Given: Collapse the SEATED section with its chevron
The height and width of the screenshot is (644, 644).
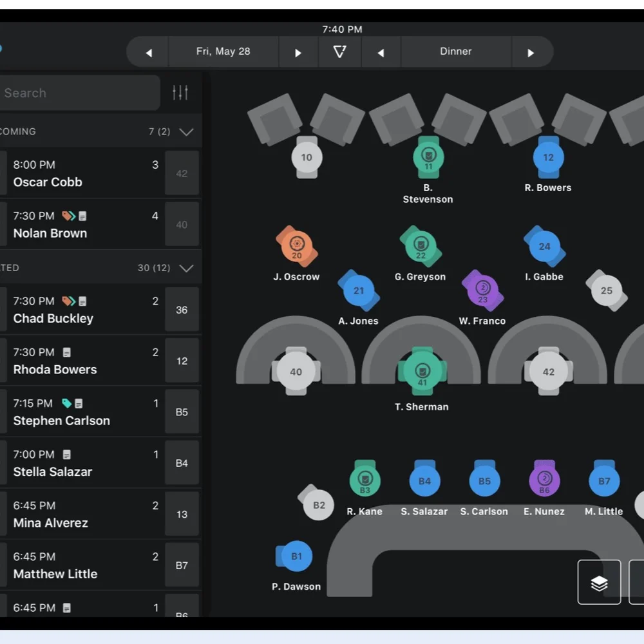Looking at the screenshot, I should (187, 267).
